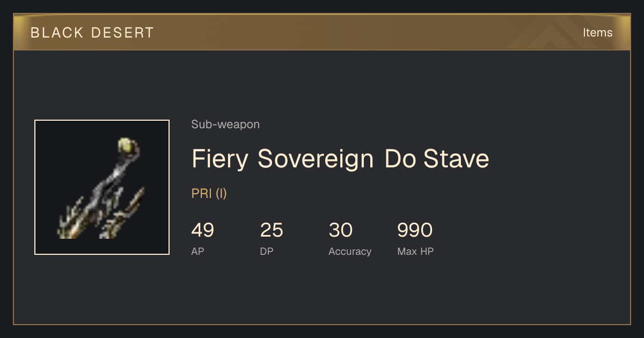Click the word Fiery in the item name
The width and height of the screenshot is (644, 338).
pyautogui.click(x=220, y=159)
